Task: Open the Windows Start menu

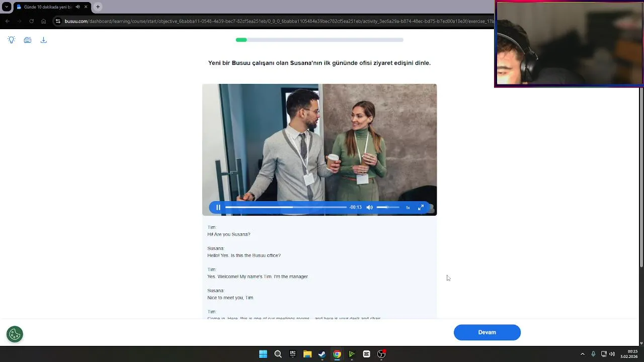Action: (x=263, y=354)
